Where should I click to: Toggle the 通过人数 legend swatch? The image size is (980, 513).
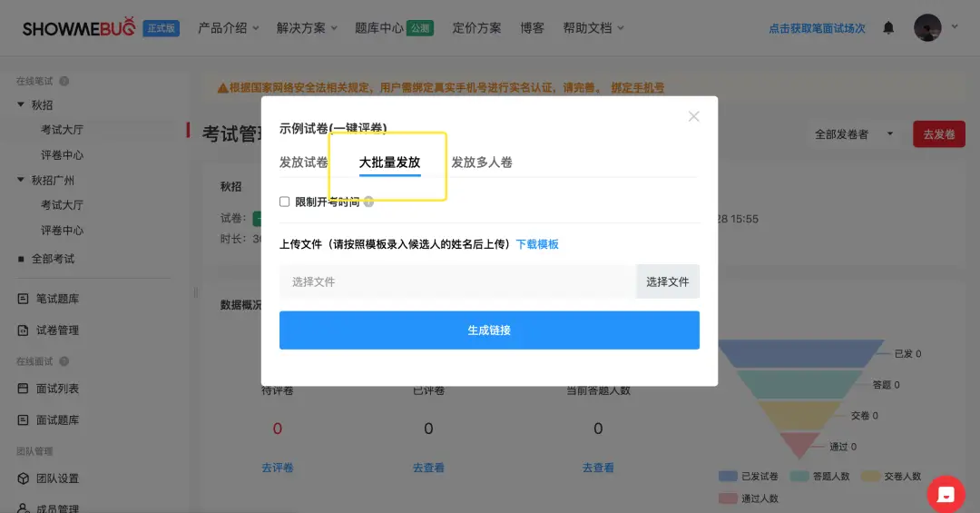[x=728, y=498]
